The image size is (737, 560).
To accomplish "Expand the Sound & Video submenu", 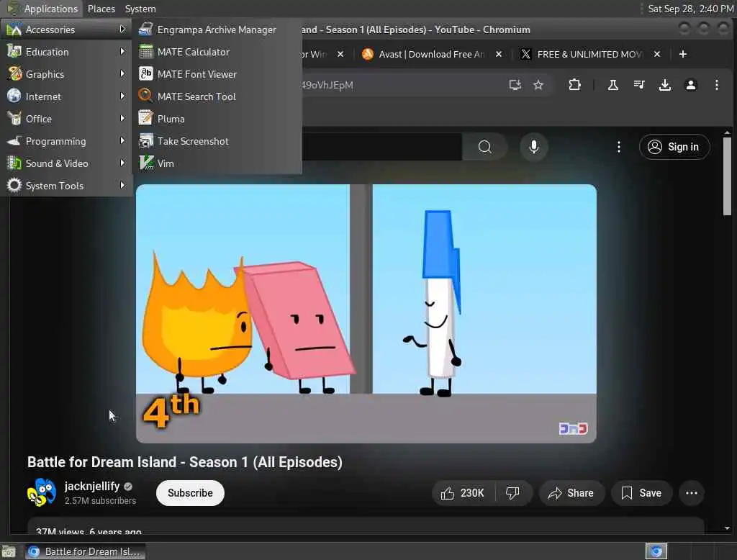I will [x=66, y=163].
